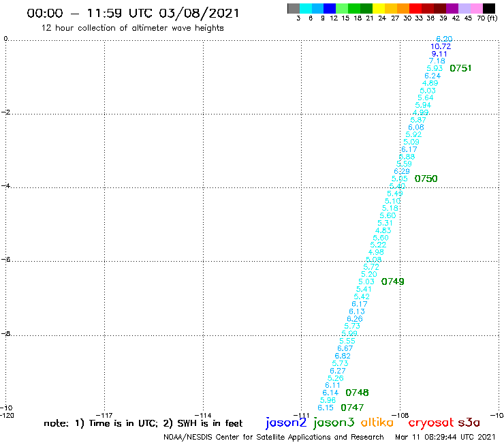Click the Mar 11 08:29:44 UTC timestamp
504x443 pixels.
click(x=445, y=437)
